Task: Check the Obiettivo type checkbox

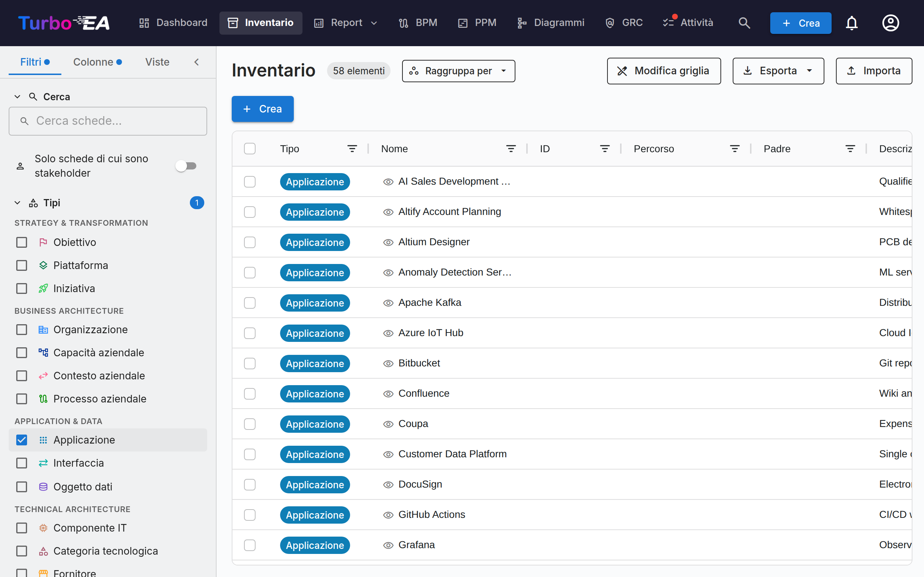Action: [x=22, y=242]
